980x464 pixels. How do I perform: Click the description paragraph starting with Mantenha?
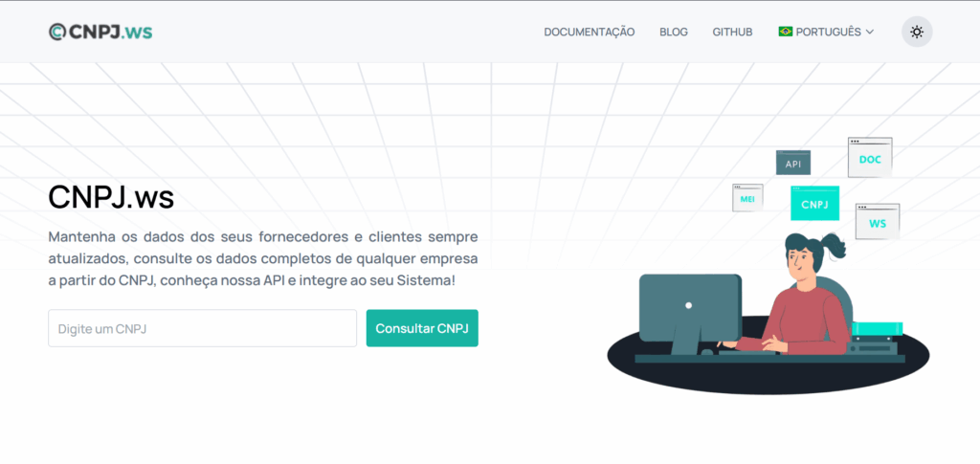263,258
